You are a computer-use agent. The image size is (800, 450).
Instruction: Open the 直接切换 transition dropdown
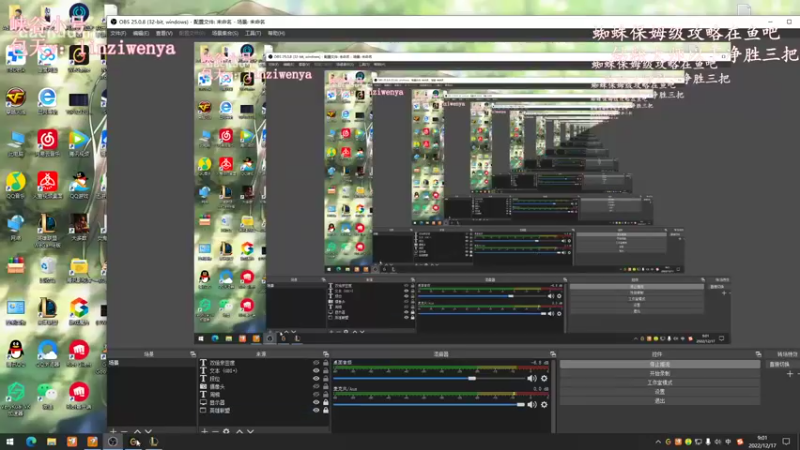tap(783, 364)
